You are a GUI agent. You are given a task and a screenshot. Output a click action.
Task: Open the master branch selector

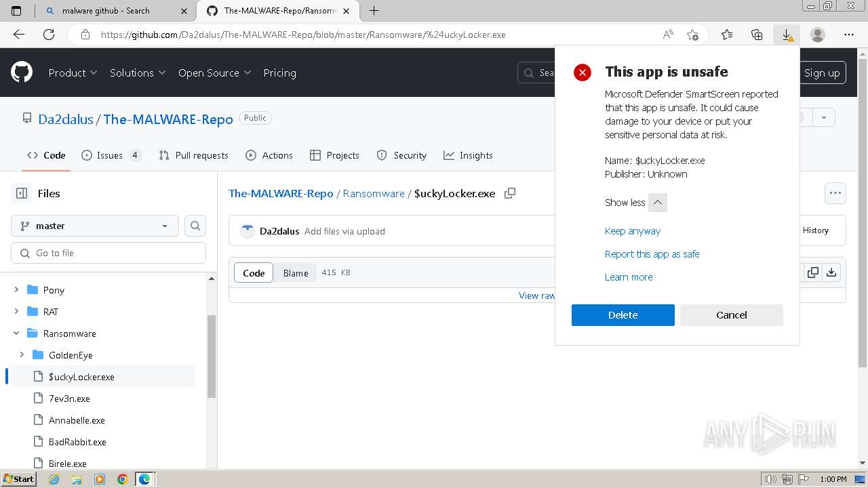click(x=95, y=226)
